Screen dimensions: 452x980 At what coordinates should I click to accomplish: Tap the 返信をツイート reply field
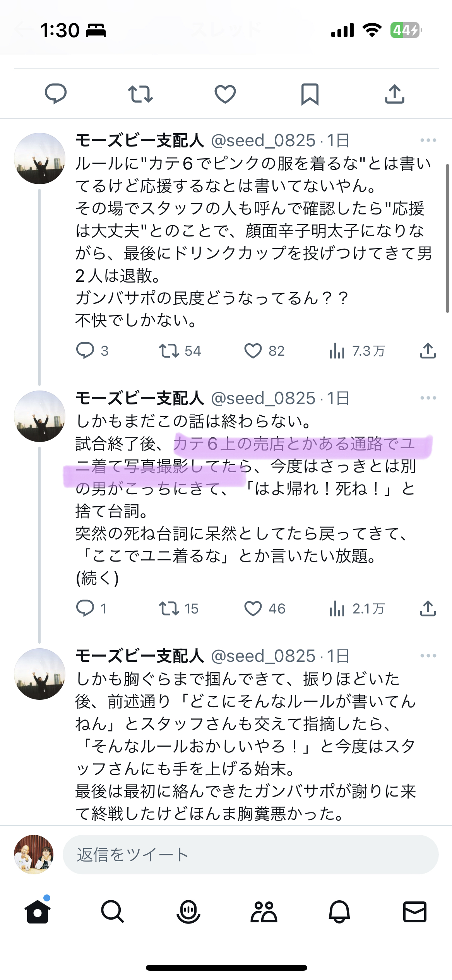(x=250, y=855)
